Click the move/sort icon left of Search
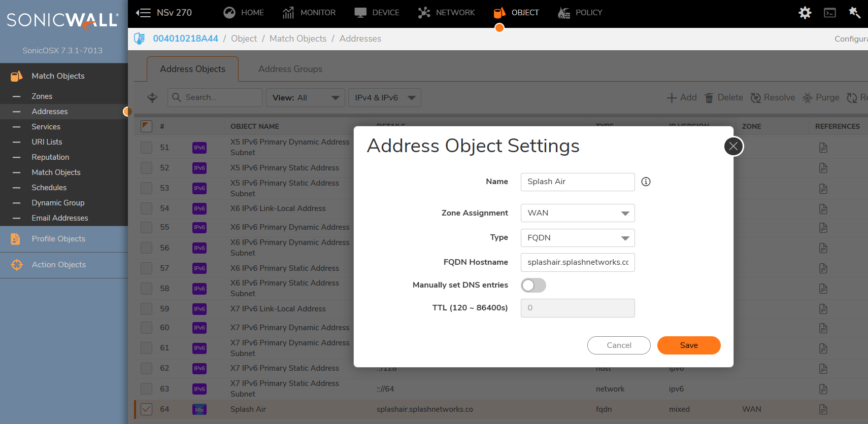Screen dimensions: 868x424 coord(152,97)
